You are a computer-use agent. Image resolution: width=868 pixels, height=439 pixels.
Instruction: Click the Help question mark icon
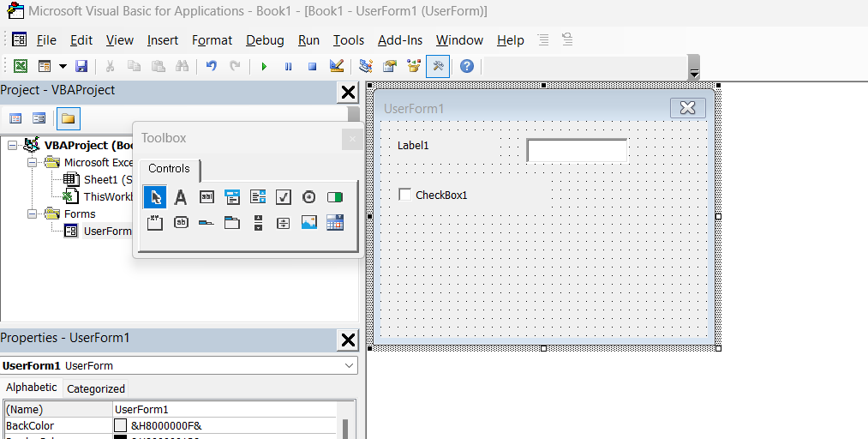click(467, 66)
